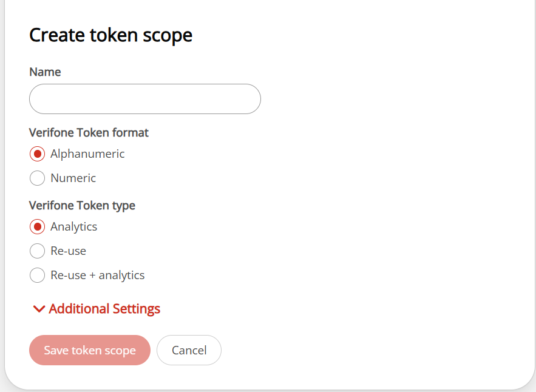Viewport: 536px width, 392px height.
Task: Click the 'Re-use + analytics' label text
Action: coord(97,275)
